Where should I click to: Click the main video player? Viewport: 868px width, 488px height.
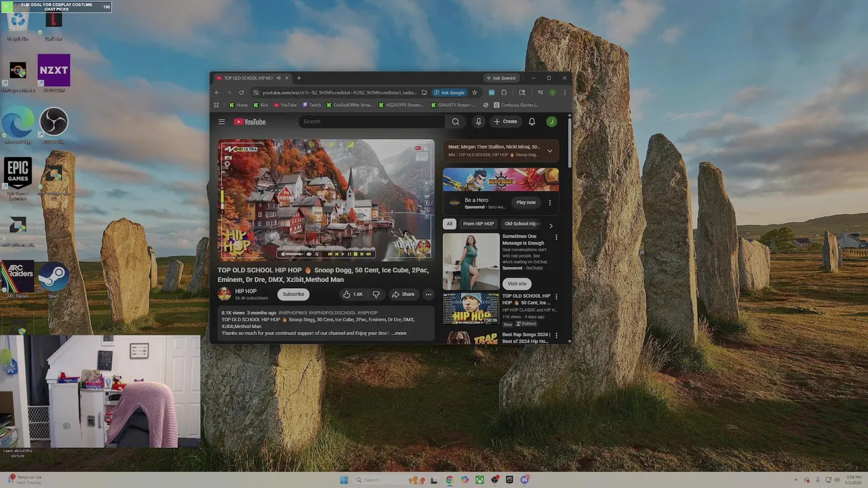325,201
